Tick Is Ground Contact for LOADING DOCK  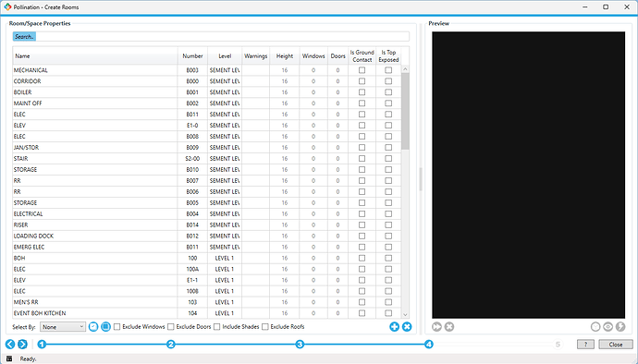coord(362,236)
